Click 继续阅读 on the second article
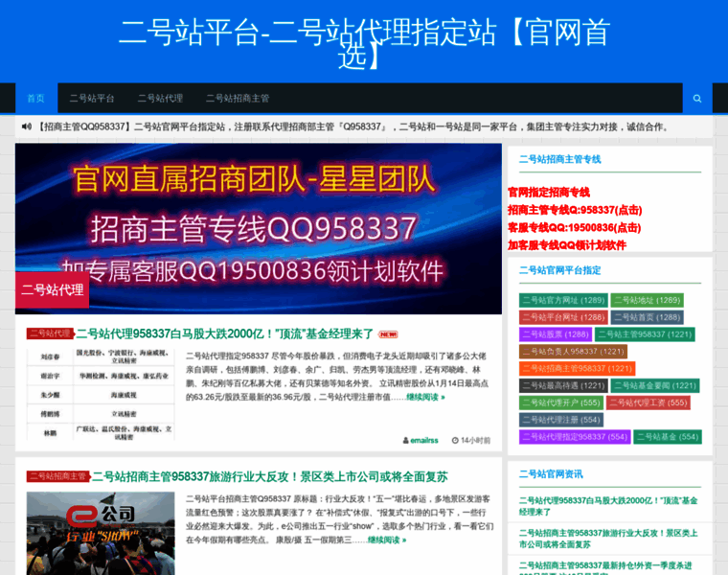This screenshot has height=575, width=728. click(387, 540)
